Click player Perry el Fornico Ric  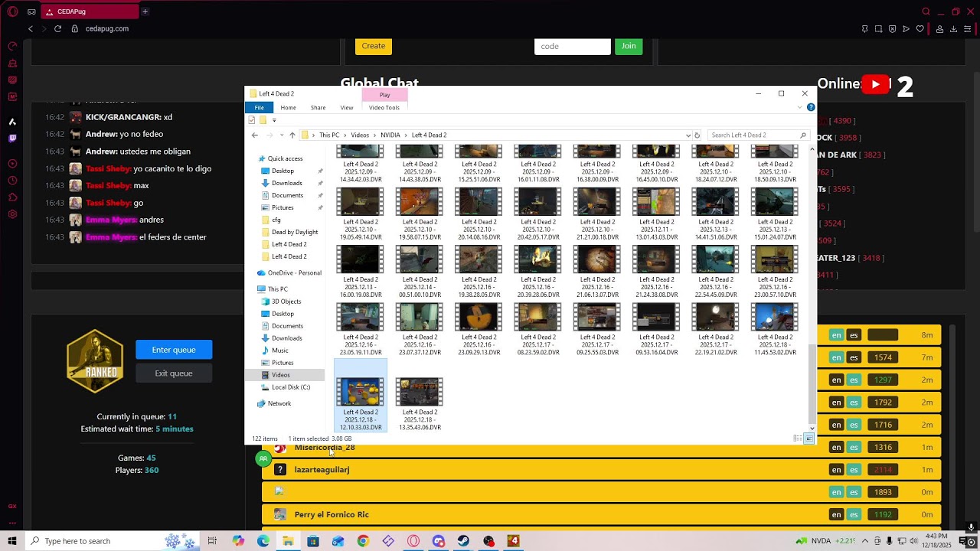(x=332, y=515)
